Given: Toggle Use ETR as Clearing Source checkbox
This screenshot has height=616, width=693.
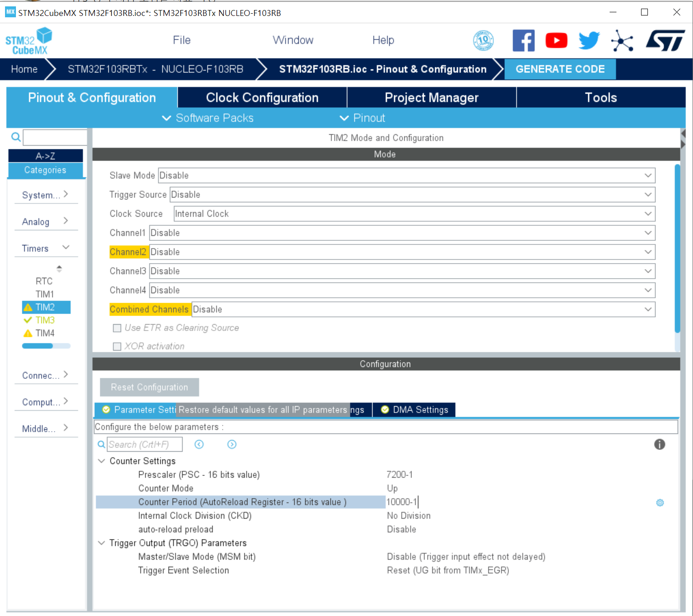Looking at the screenshot, I should [117, 328].
